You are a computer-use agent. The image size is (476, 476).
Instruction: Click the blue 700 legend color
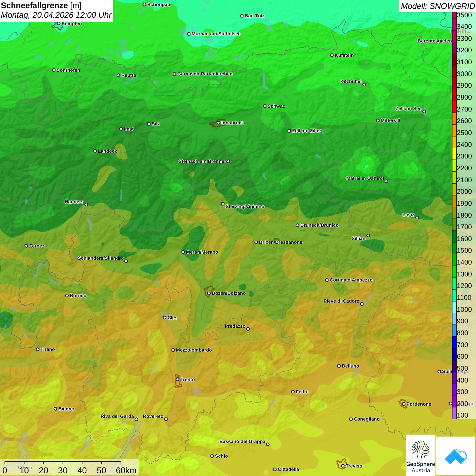tap(454, 342)
